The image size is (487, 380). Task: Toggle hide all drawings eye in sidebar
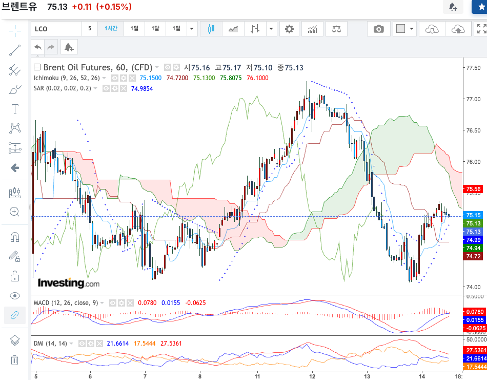pos(15,296)
